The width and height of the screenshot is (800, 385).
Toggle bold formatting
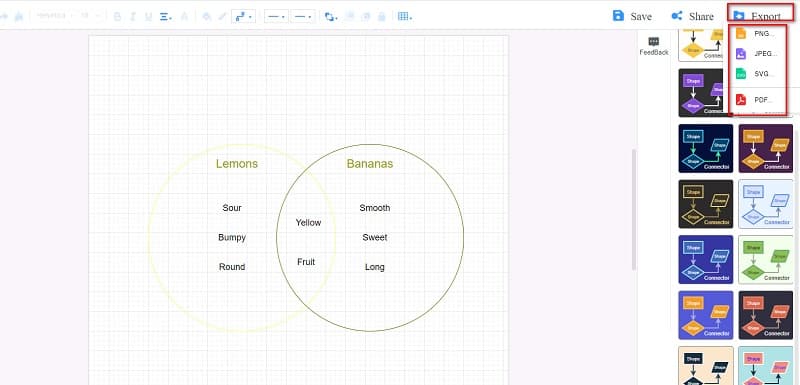tap(117, 16)
